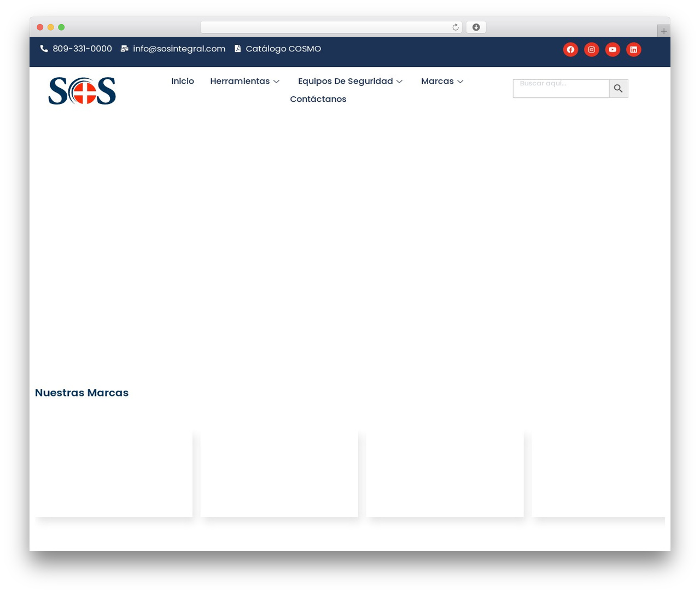
Task: Open the Herramientas menu item
Action: [240, 81]
